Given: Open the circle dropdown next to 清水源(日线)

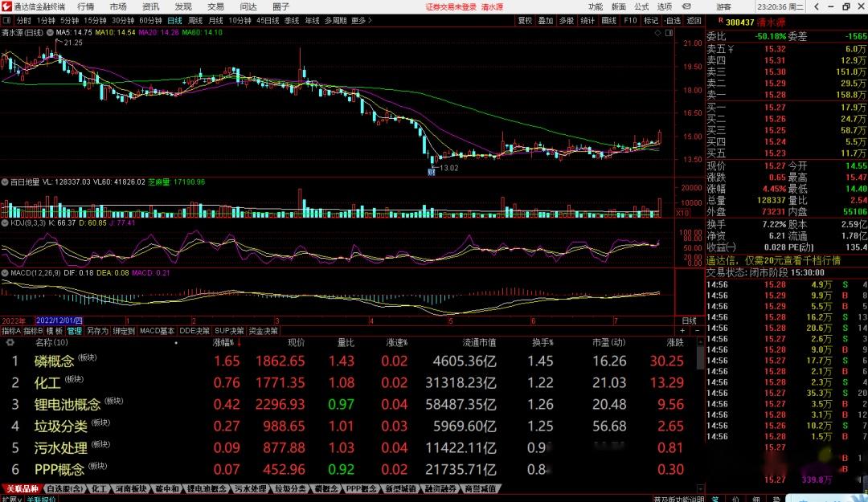Looking at the screenshot, I should tap(50, 33).
